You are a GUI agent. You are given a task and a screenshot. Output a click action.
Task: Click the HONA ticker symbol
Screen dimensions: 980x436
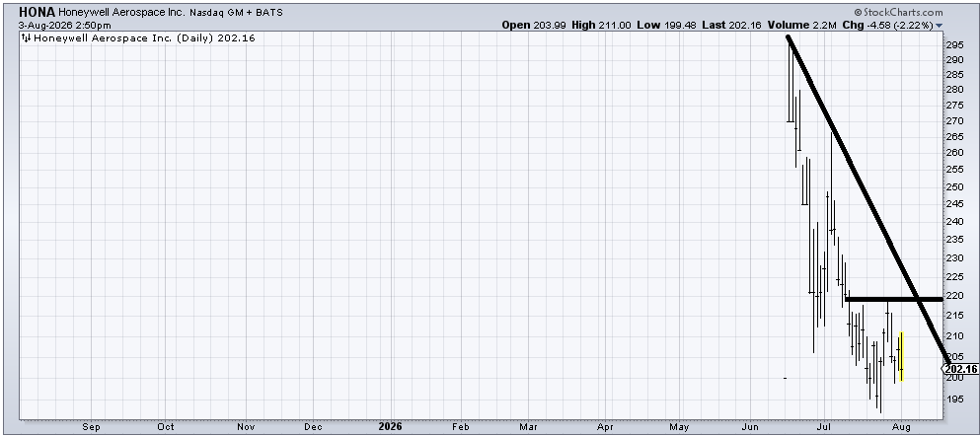(37, 12)
